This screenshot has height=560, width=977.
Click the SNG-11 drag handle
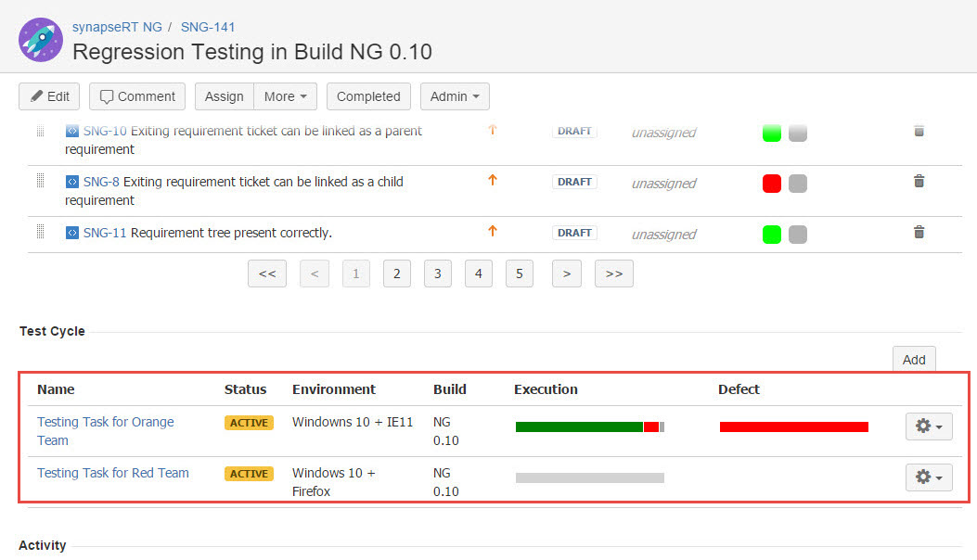click(x=41, y=233)
